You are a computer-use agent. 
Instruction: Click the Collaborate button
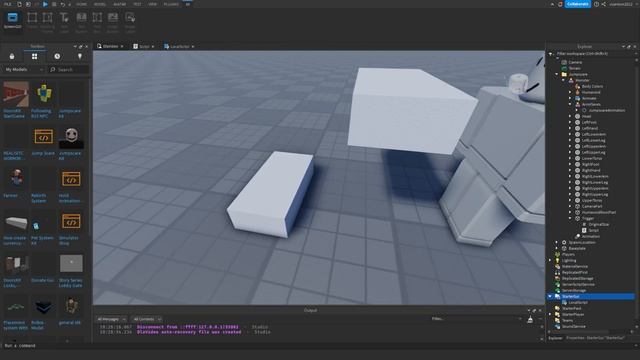(578, 4)
